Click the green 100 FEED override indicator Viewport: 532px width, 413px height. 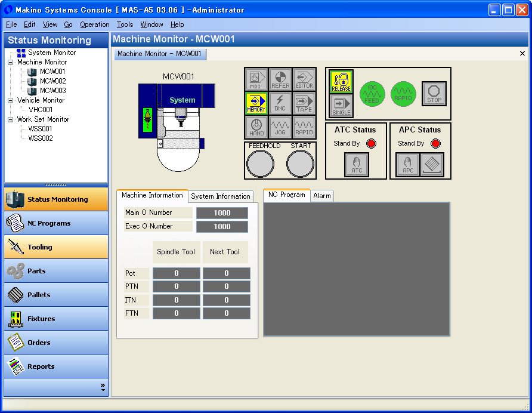point(372,94)
